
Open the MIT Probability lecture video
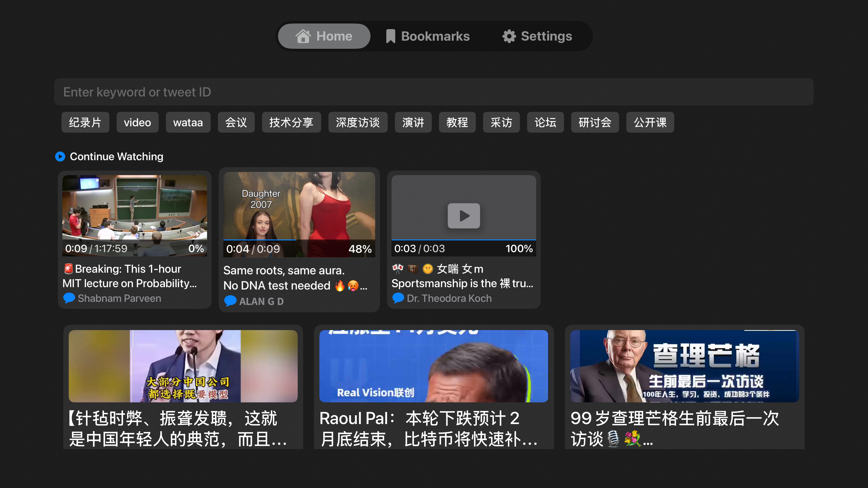tap(134, 216)
